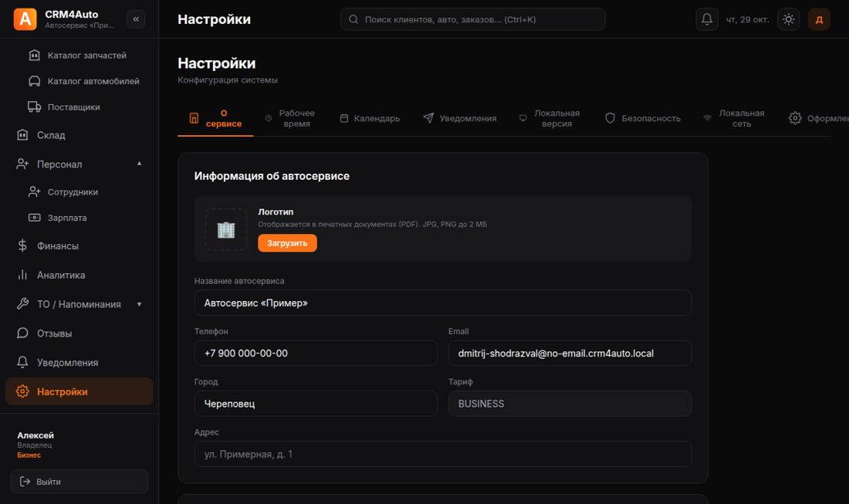
Task: Click the Склад warehouse icon
Action: coord(22,135)
